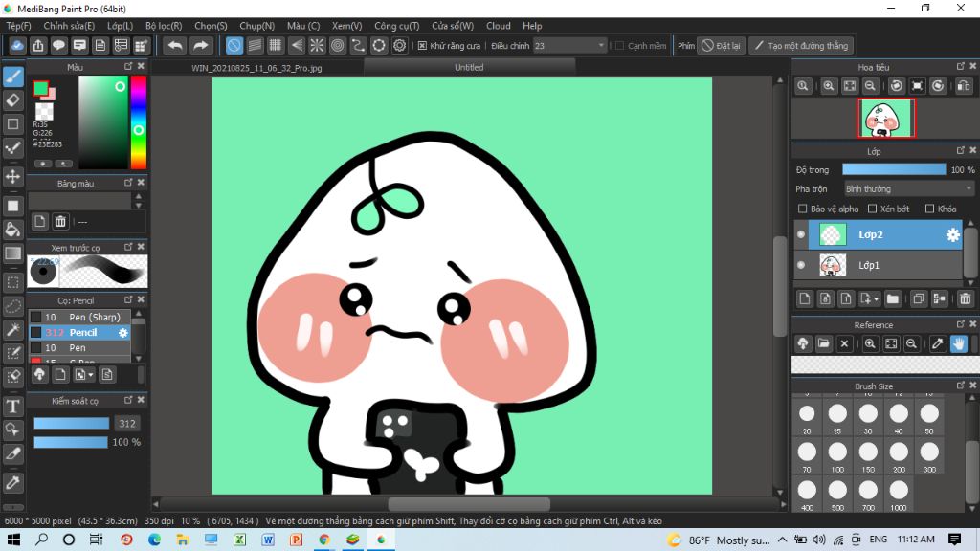Enable the Xén bớt checkbox
Image resolution: width=980 pixels, height=551 pixels.
tap(873, 209)
